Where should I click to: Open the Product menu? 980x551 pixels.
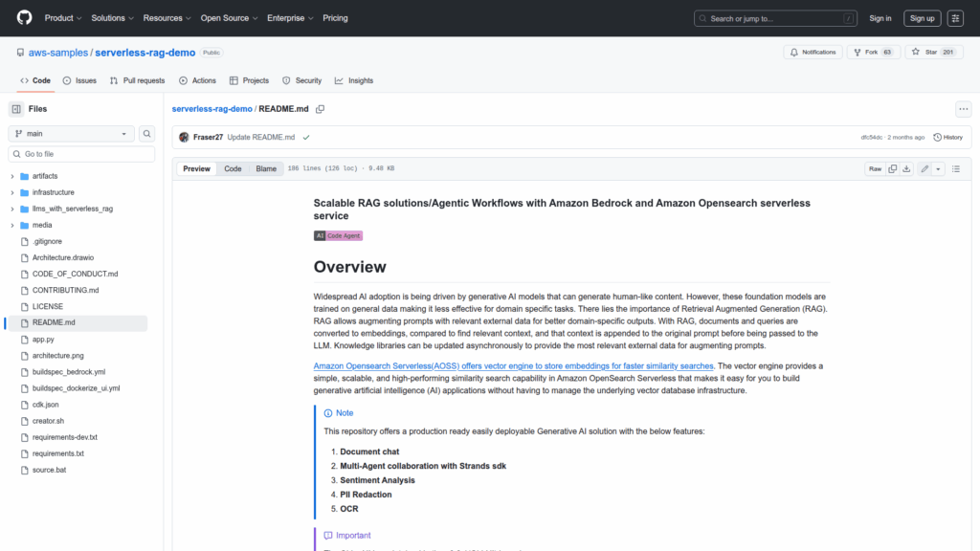(x=63, y=18)
